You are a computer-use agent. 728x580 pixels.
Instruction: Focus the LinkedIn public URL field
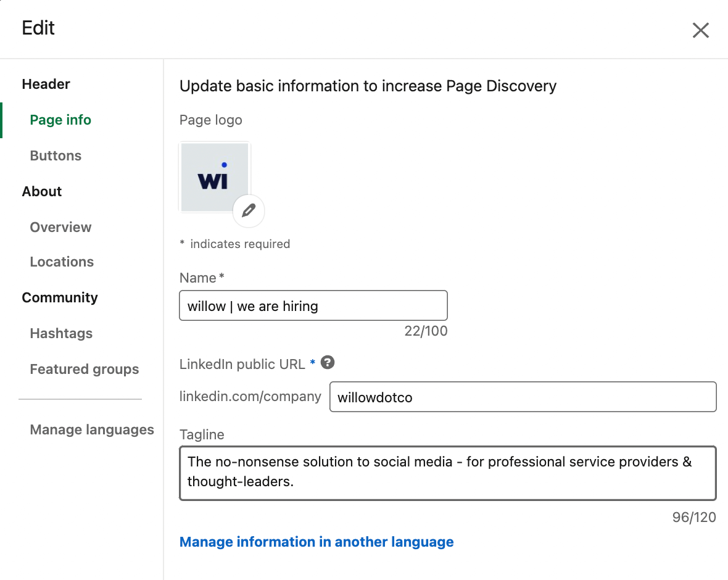coord(523,397)
